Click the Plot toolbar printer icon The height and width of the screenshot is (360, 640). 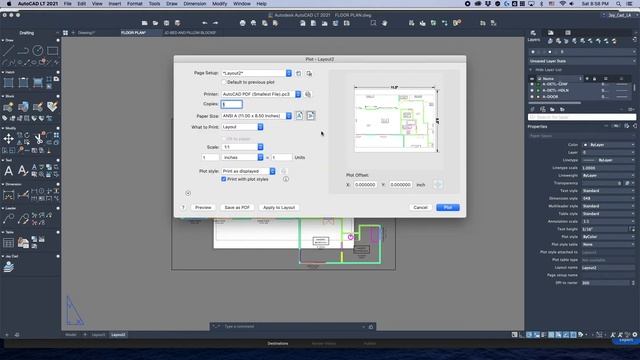243,23
